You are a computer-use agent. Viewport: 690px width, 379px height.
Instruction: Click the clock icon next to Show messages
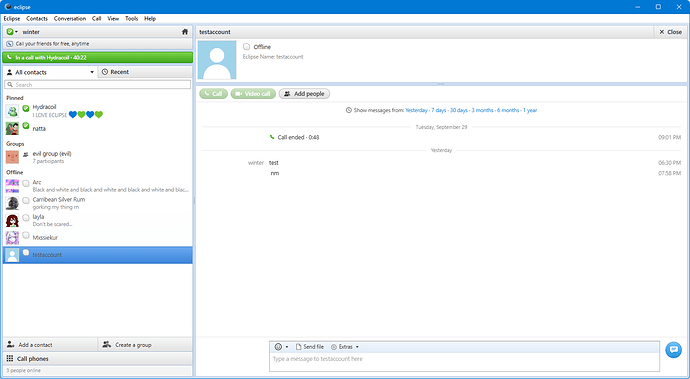click(x=349, y=110)
